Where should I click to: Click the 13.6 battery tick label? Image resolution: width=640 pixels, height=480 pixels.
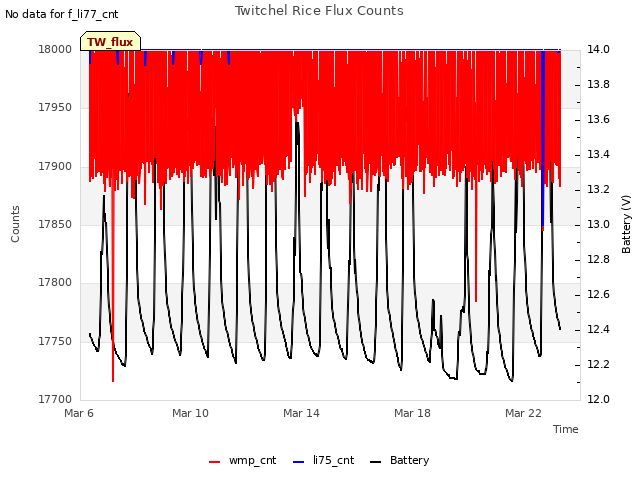point(598,120)
